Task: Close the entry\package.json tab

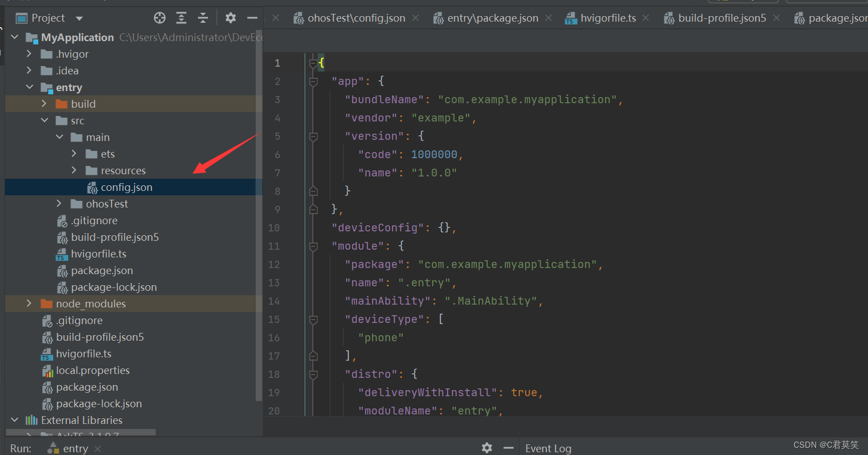Action: pyautogui.click(x=549, y=18)
